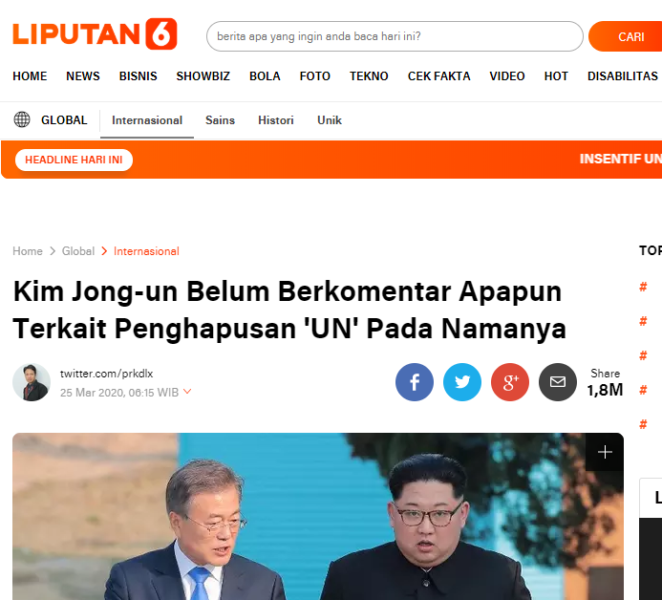Share article on Facebook icon

(x=414, y=382)
